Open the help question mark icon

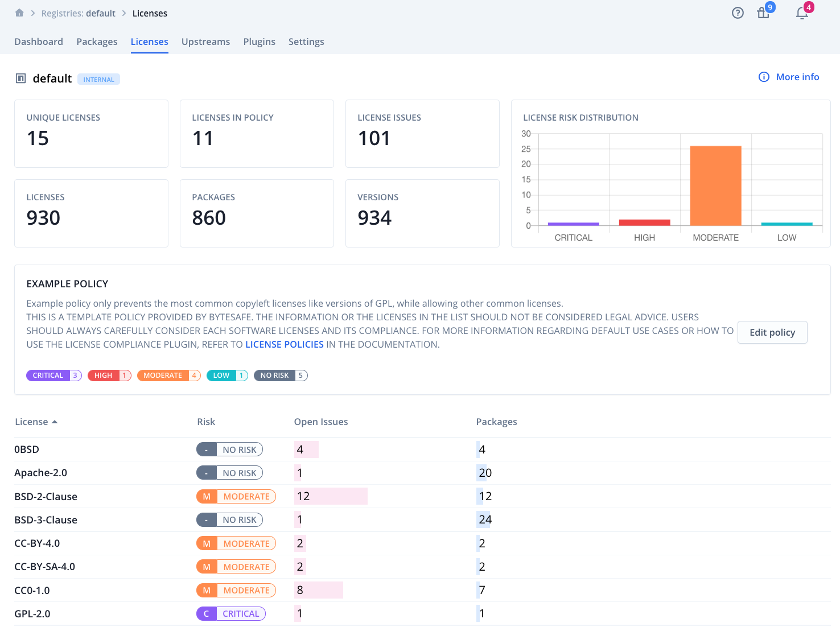pos(738,13)
